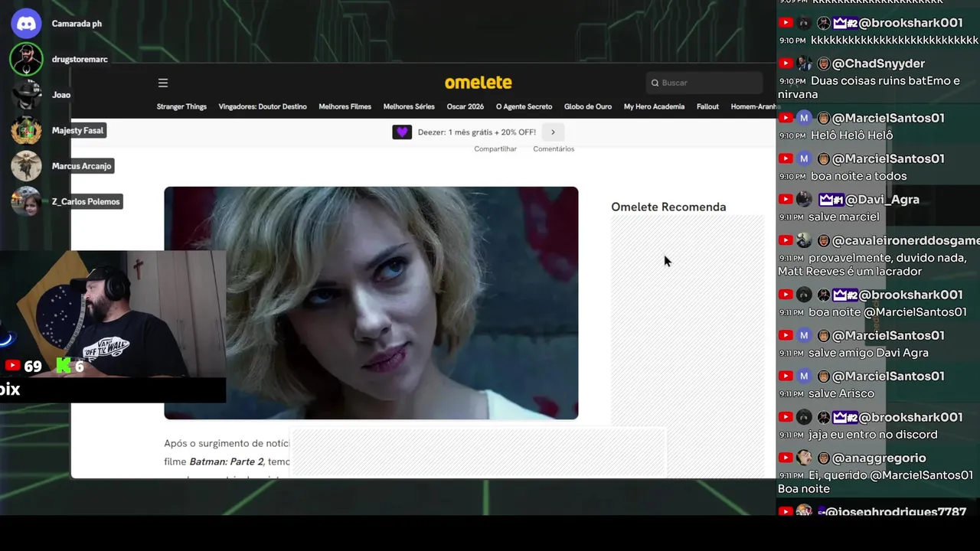The width and height of the screenshot is (980, 551).
Task: Click the Discord logo icon
Action: point(26,24)
